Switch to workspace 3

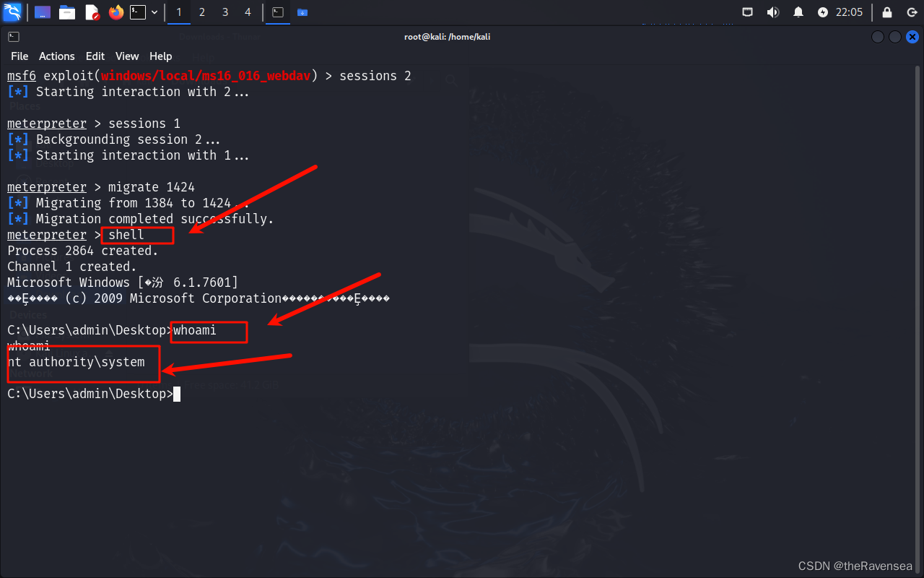(x=225, y=12)
